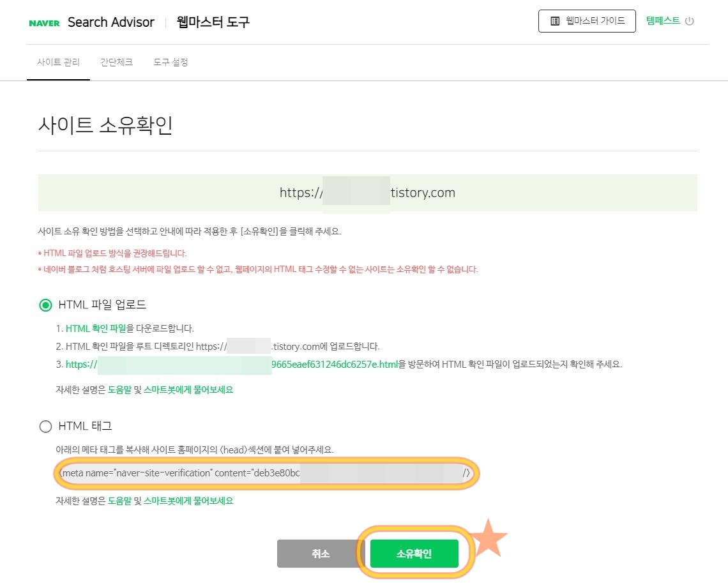Download the HTML 확인 파일 link
The width and height of the screenshot is (728, 583).
pyautogui.click(x=96, y=329)
